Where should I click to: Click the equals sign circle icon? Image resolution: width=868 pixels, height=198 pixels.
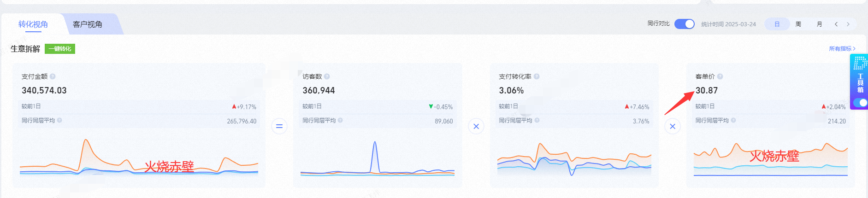click(279, 126)
